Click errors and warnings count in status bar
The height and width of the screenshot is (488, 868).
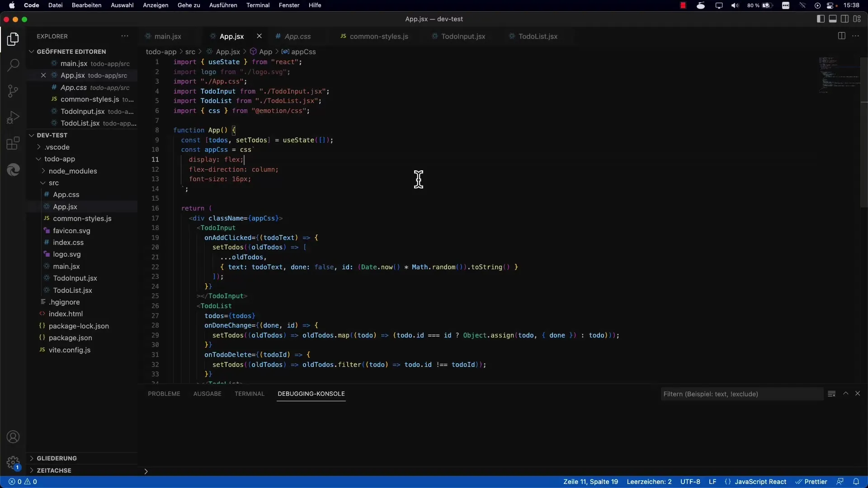pos(23,482)
